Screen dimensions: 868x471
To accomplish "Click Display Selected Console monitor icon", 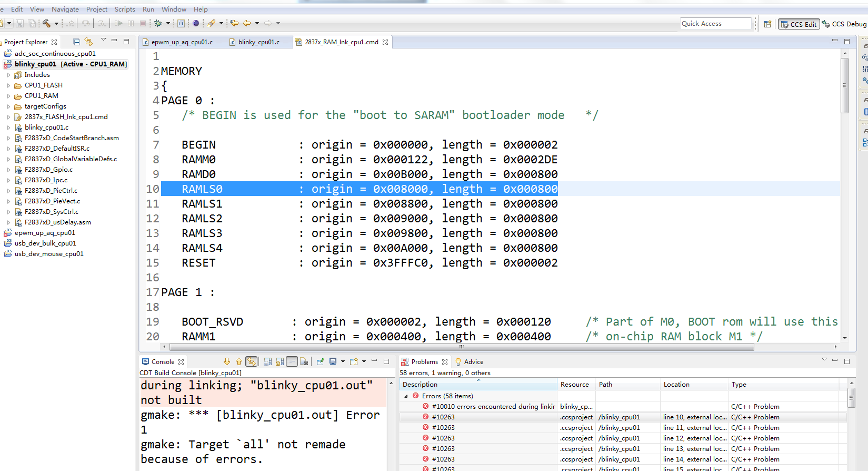I will pyautogui.click(x=333, y=361).
